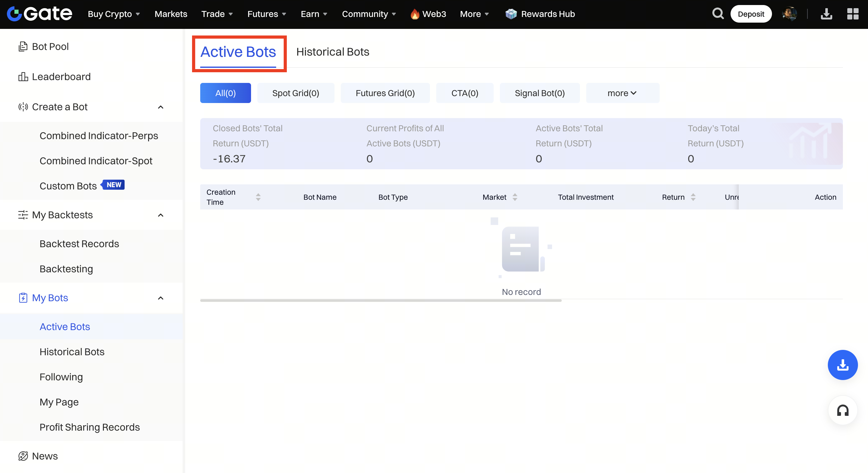The image size is (868, 473).
Task: Click the Deposit button
Action: [x=751, y=14]
